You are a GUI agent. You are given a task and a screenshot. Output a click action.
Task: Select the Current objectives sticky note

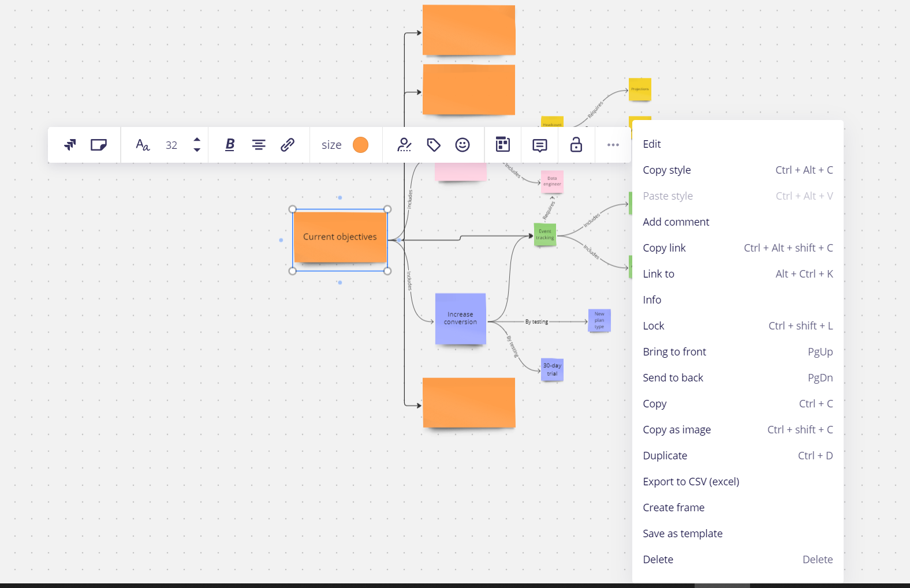(340, 238)
